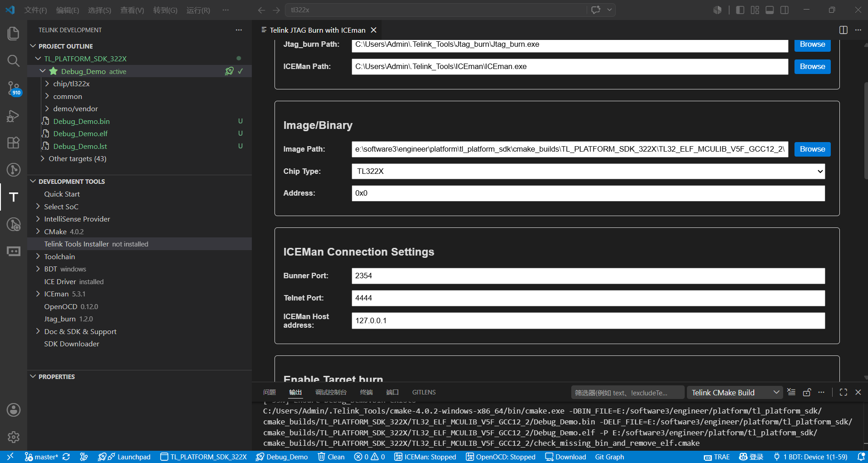868x463 pixels.
Task: Click the Address input field
Action: pos(588,193)
